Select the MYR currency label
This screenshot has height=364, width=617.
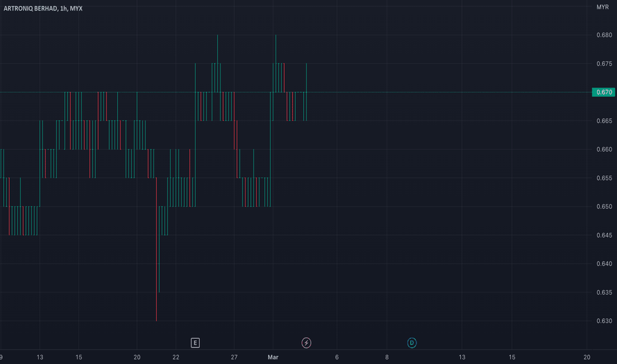pyautogui.click(x=602, y=7)
